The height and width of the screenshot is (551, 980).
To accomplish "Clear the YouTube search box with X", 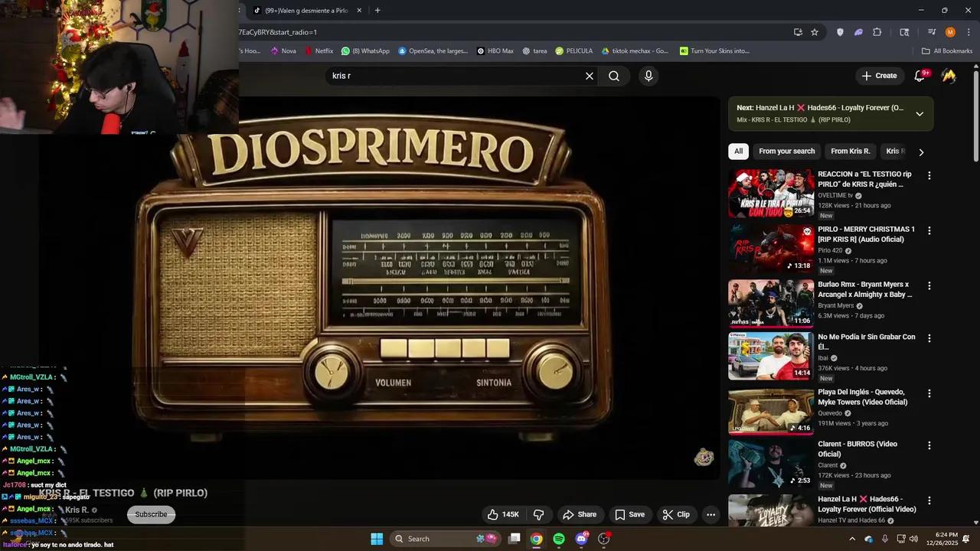I will 590,76.
